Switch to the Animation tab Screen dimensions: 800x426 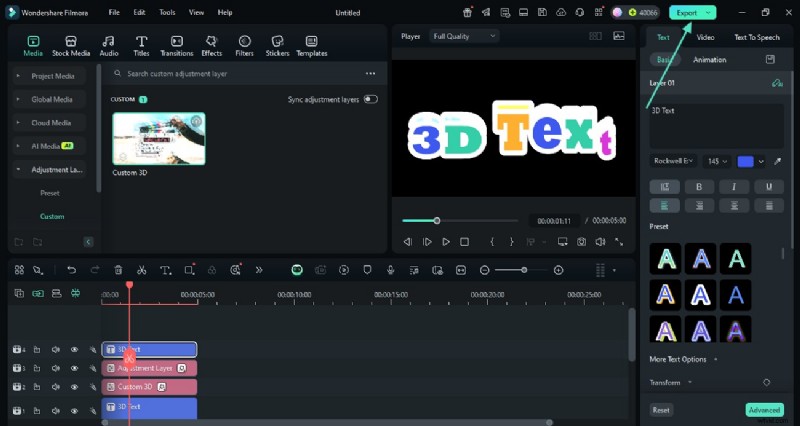(709, 60)
